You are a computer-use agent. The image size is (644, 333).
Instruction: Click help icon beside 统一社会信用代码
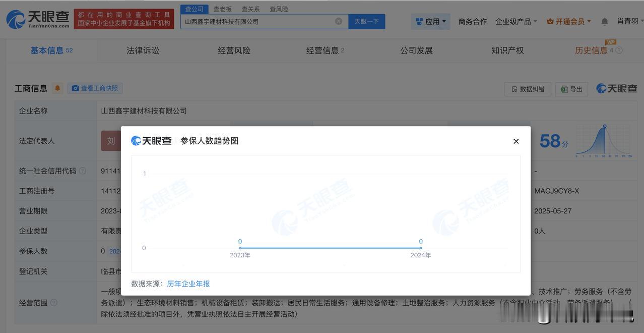83,171
